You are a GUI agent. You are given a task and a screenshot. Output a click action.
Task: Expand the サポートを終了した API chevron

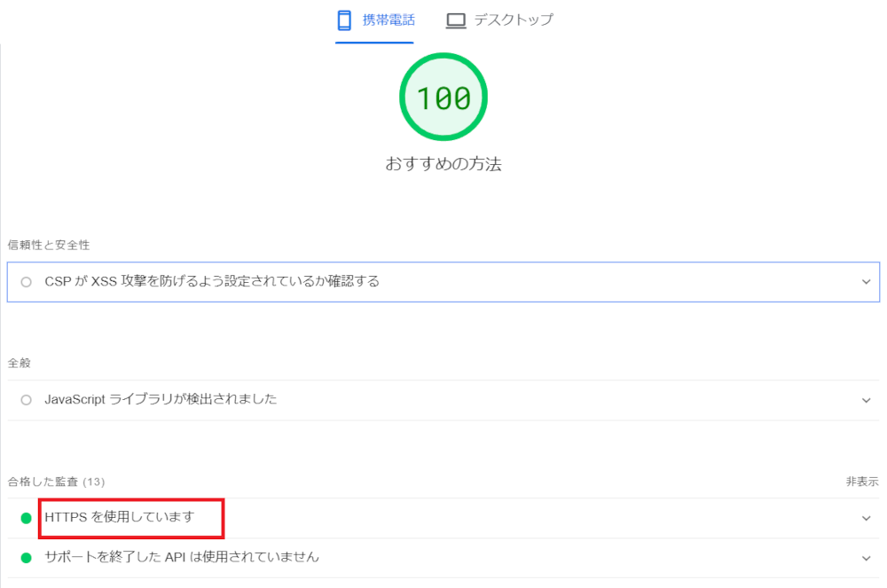coord(867,558)
